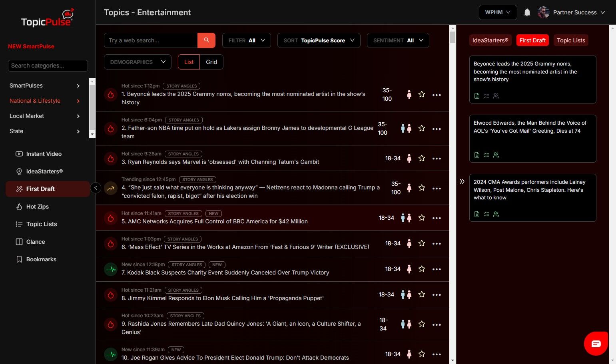Screen dimensions: 616x364
Task: Open the FILTER All dropdown
Action: pos(247,40)
